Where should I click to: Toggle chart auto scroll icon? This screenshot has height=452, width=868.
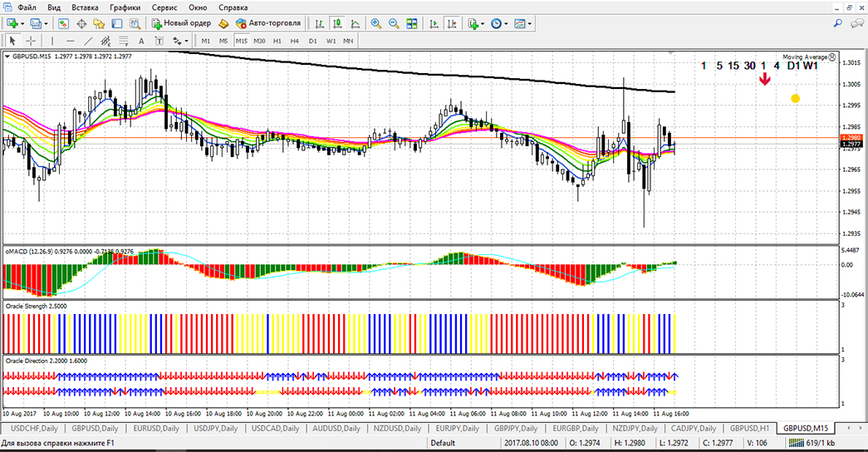(x=434, y=23)
